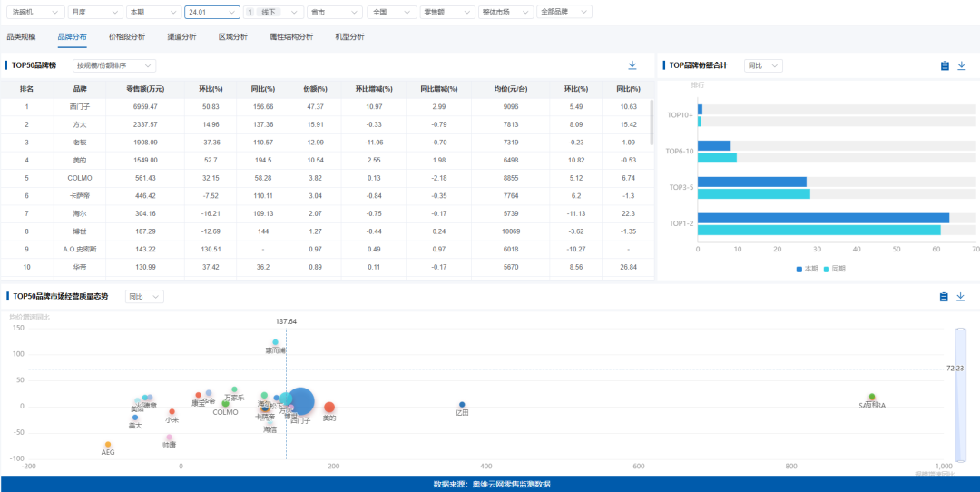Expand the 按规模/份额排序 sort dropdown
980x492 pixels.
click(x=114, y=65)
